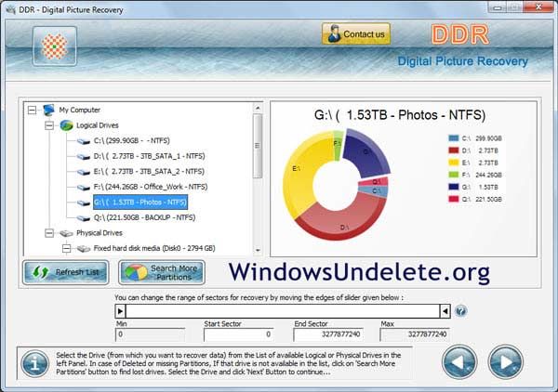Collapse the Physical Drives node
The image size is (558, 392).
click(49, 233)
